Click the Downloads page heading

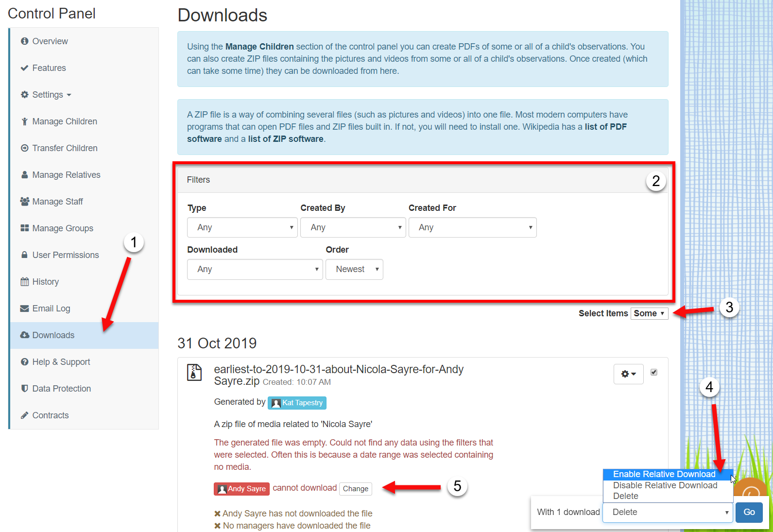coord(223,15)
